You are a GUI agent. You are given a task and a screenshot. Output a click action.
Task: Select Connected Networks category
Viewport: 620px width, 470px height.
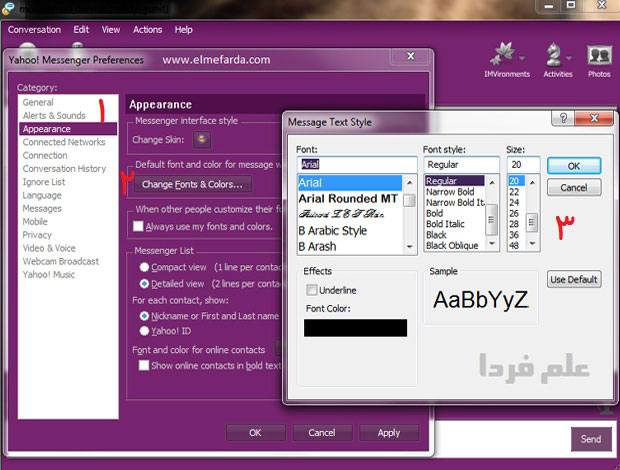pos(64,142)
